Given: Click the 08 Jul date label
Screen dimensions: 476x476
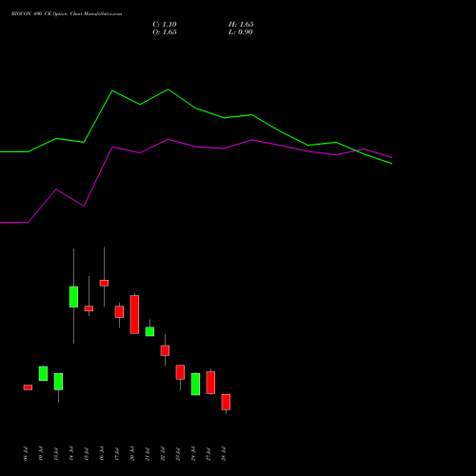Looking at the screenshot, I should pyautogui.click(x=26, y=454).
